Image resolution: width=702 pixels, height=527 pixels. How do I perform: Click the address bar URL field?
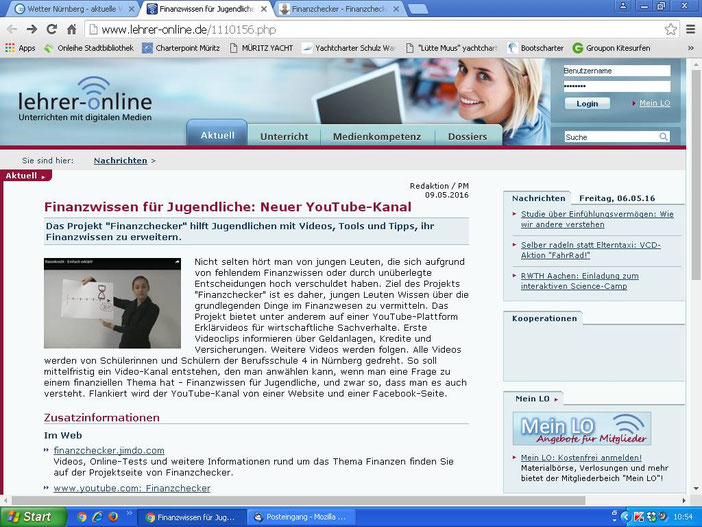376,30
